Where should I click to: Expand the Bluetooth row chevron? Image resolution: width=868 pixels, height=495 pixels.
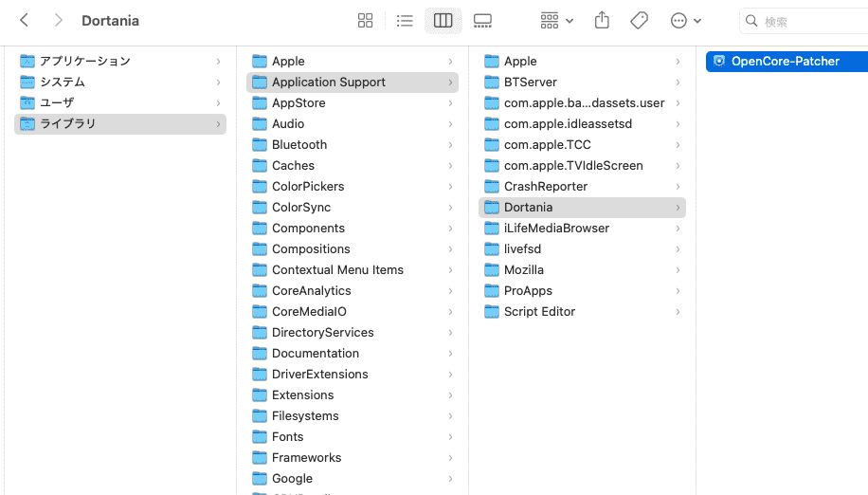click(451, 144)
